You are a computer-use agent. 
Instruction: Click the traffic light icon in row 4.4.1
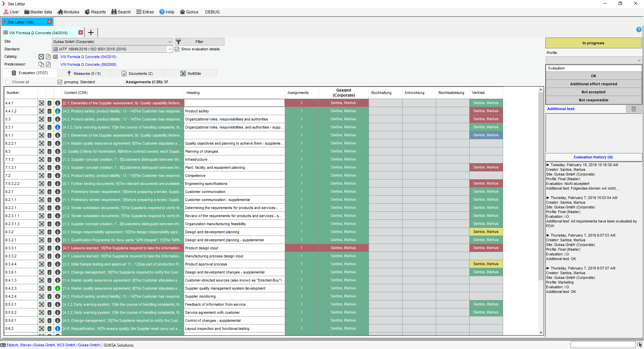[50, 103]
